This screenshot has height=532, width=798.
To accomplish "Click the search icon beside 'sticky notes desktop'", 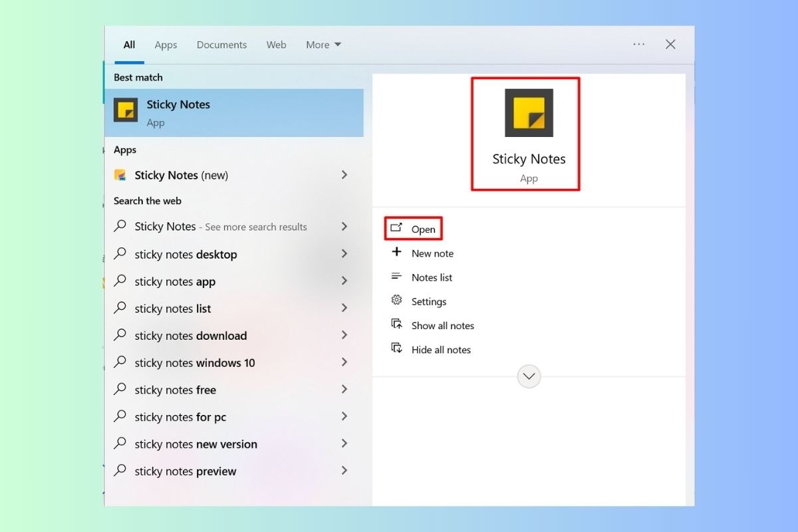I will [120, 253].
